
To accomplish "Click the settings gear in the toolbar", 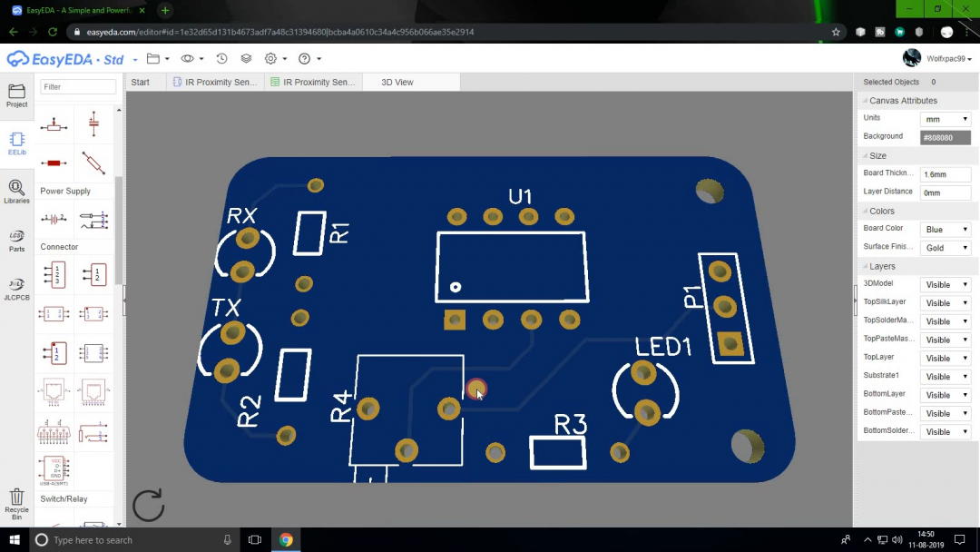I will point(271,57).
